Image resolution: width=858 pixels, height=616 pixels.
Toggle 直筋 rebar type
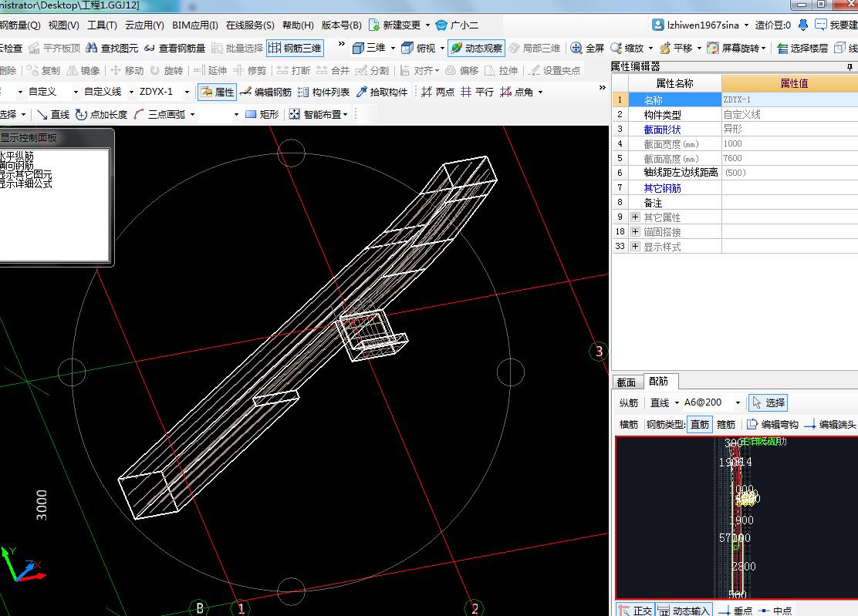[x=699, y=424]
